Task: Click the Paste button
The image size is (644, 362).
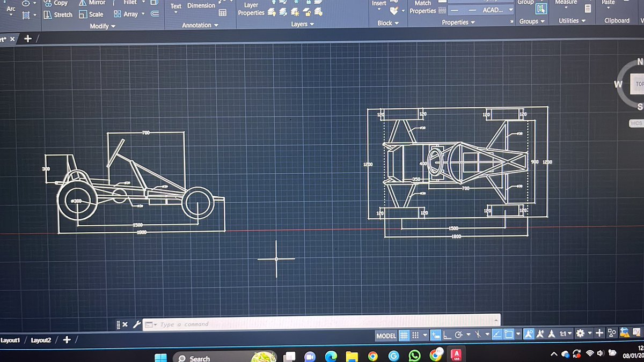Action: (608, 3)
